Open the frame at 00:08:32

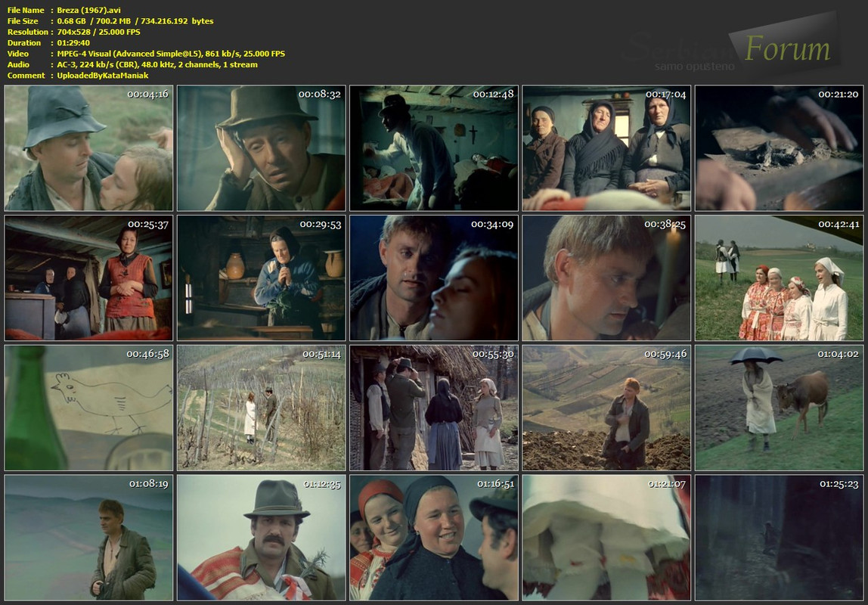point(262,147)
